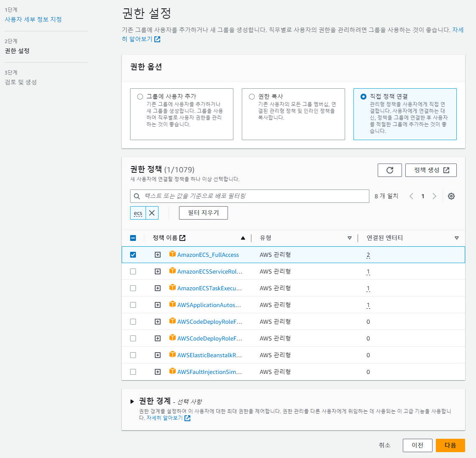Expand details for AmazonECSTaskExecu... row

point(158,288)
